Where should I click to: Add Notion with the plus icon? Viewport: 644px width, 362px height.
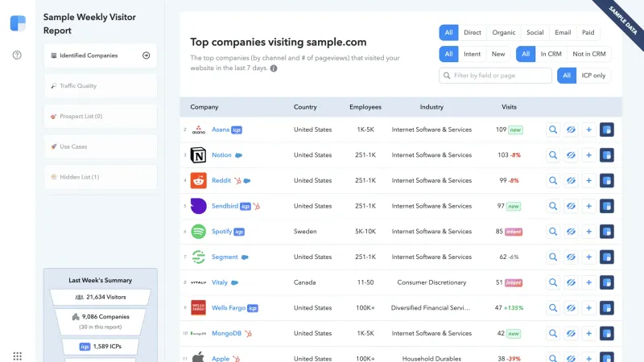pyautogui.click(x=588, y=155)
